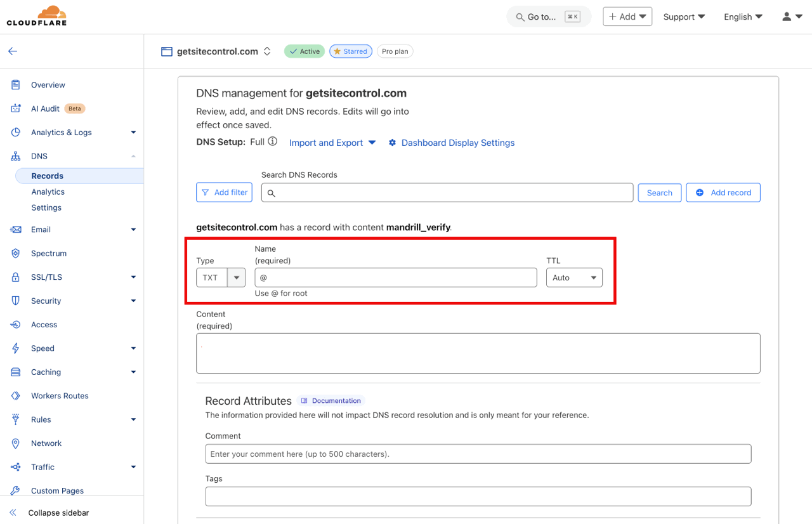
Task: Open the Support menu
Action: point(684,16)
